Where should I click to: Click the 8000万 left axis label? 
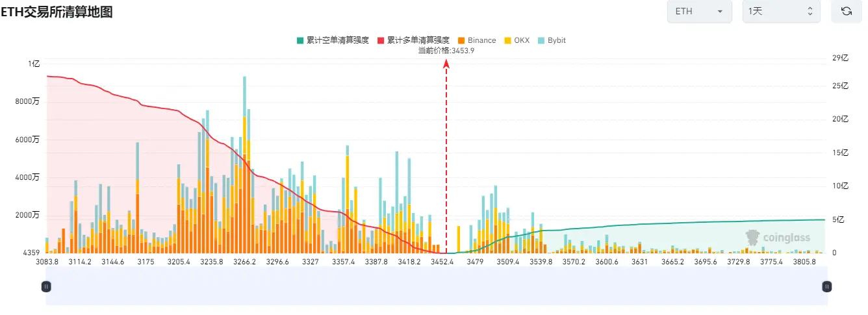tap(29, 101)
